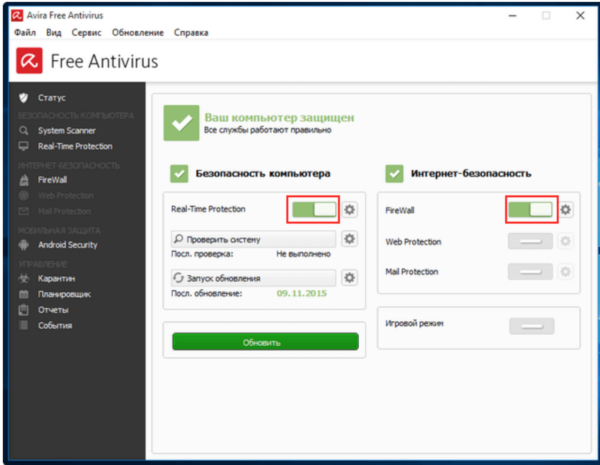Select FireWall in sidebar
600x465 pixels.
52,180
